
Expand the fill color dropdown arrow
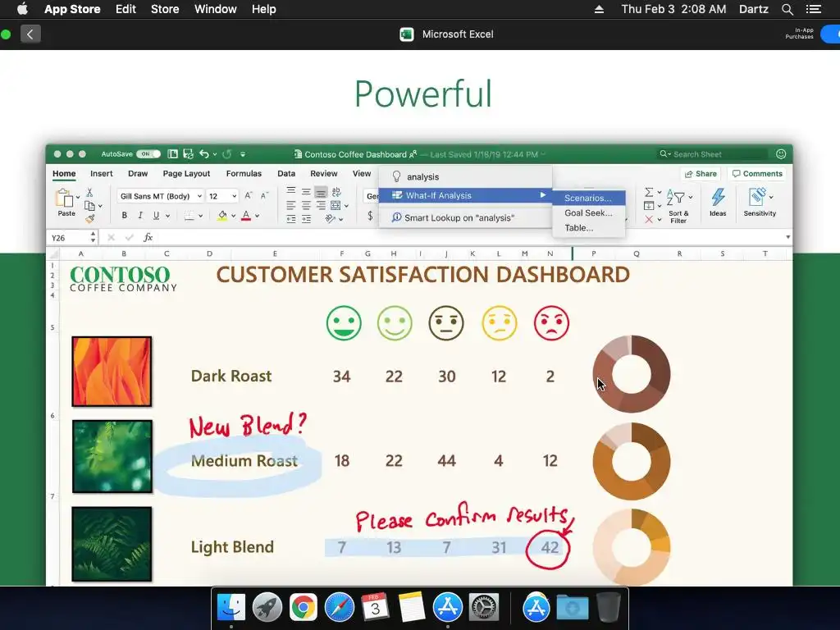234,216
